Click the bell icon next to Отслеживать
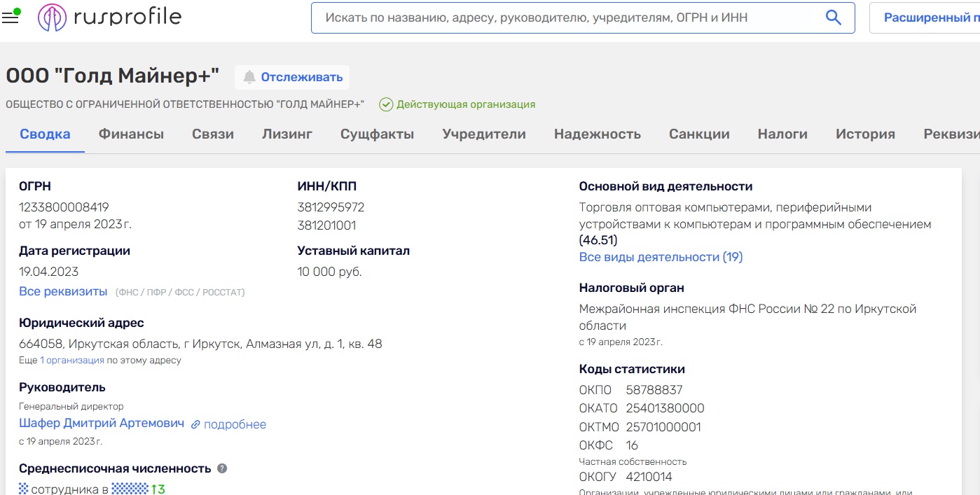 pos(249,77)
